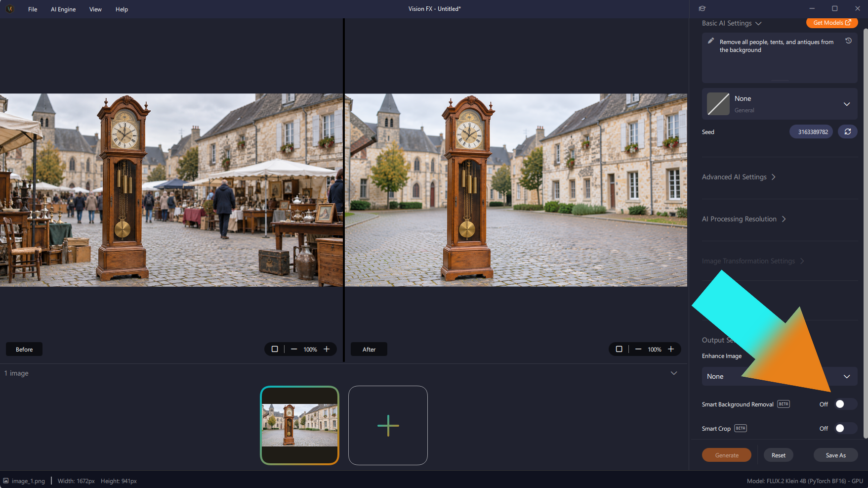
Task: Click the '1 image' count label
Action: (16, 373)
